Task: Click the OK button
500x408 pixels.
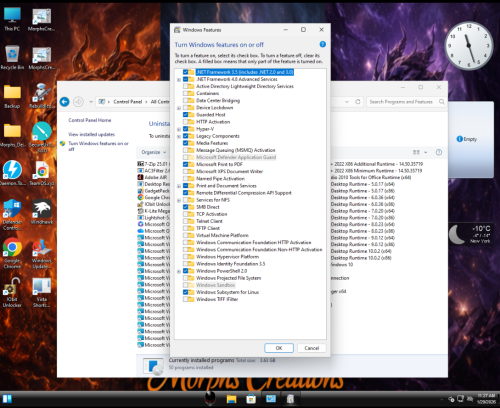Action: 279,348
